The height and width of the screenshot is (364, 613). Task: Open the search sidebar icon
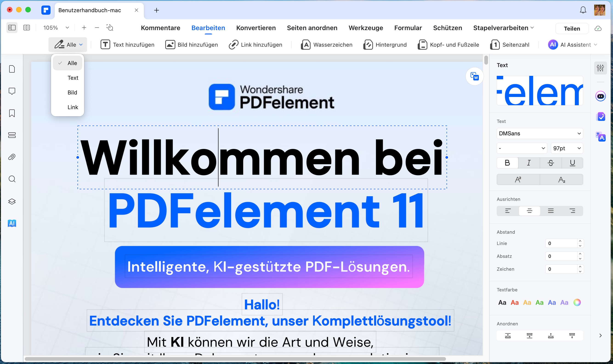pos(12,179)
